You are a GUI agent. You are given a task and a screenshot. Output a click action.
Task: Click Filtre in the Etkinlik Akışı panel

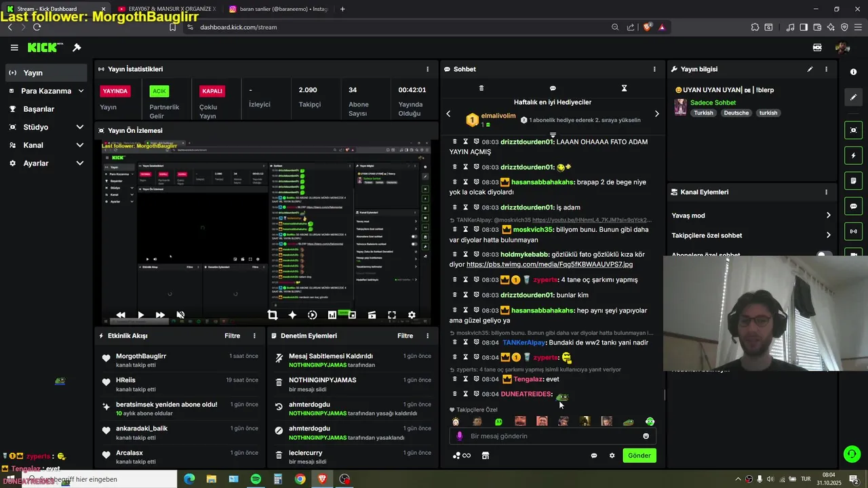click(x=233, y=335)
